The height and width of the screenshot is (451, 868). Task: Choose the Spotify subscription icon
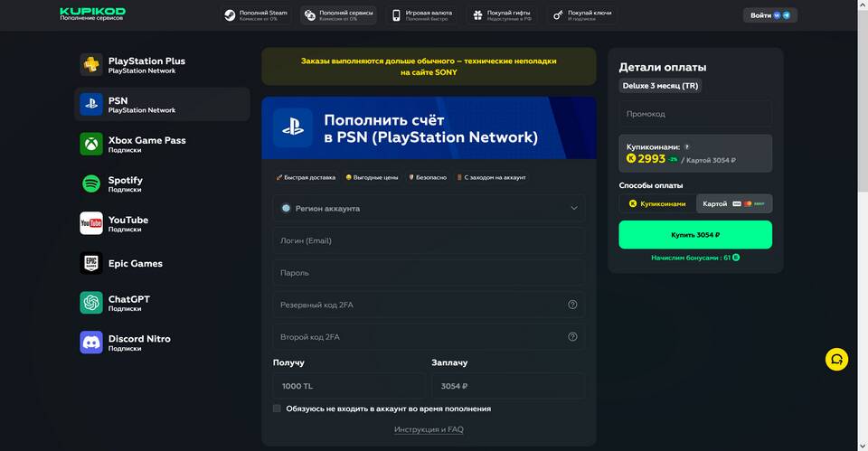pos(91,183)
